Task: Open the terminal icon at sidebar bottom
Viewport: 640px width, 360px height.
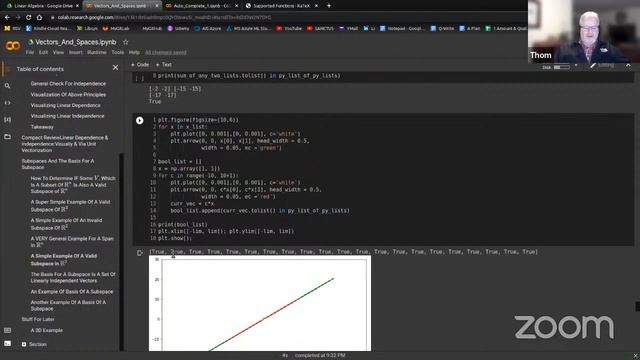Action: [7, 344]
